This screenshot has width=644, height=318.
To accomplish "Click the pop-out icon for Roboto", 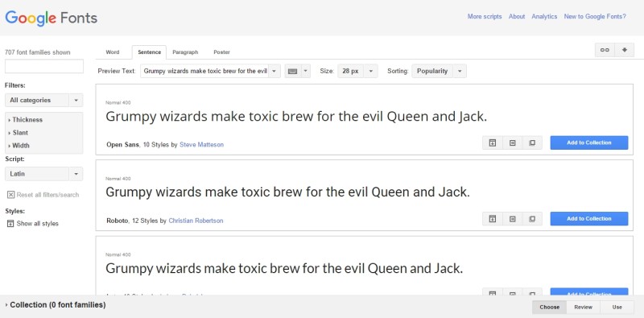I will click(x=532, y=218).
